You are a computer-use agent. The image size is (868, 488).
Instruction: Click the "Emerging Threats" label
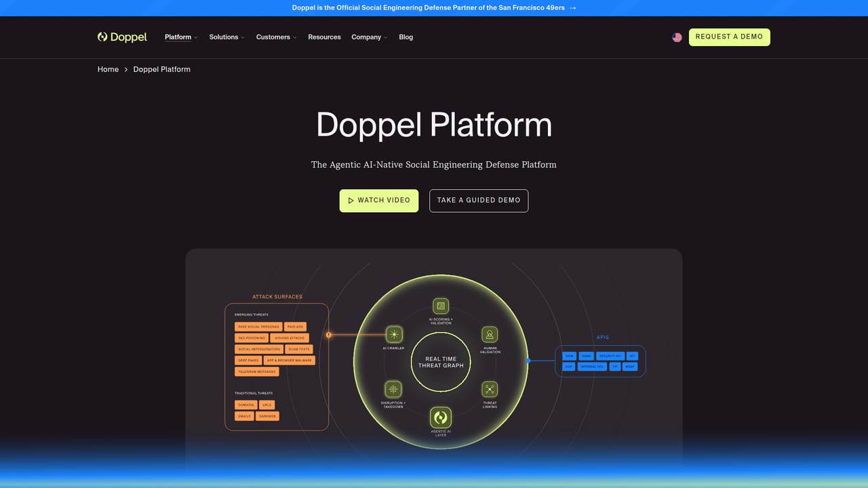pos(252,315)
